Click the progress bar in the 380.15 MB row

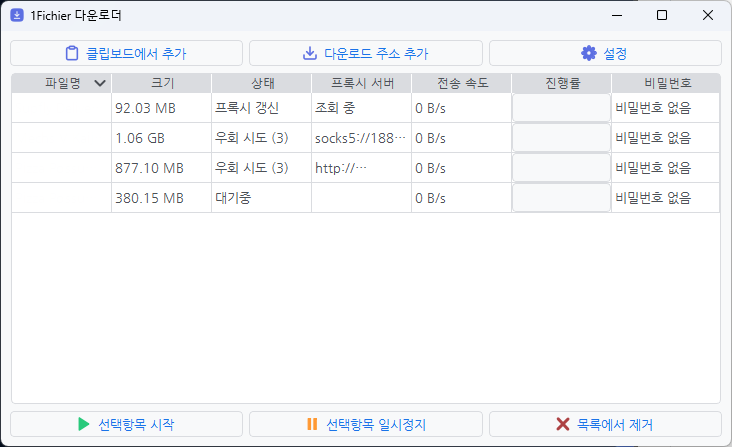coord(562,198)
